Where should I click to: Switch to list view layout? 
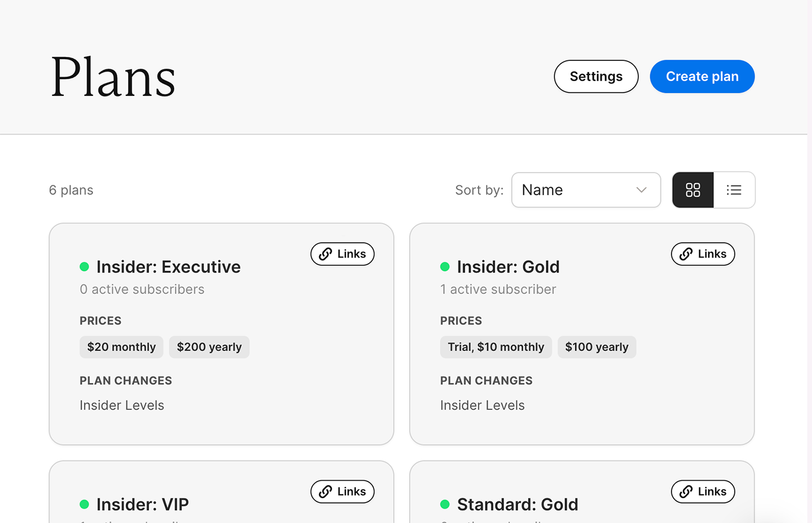734,190
